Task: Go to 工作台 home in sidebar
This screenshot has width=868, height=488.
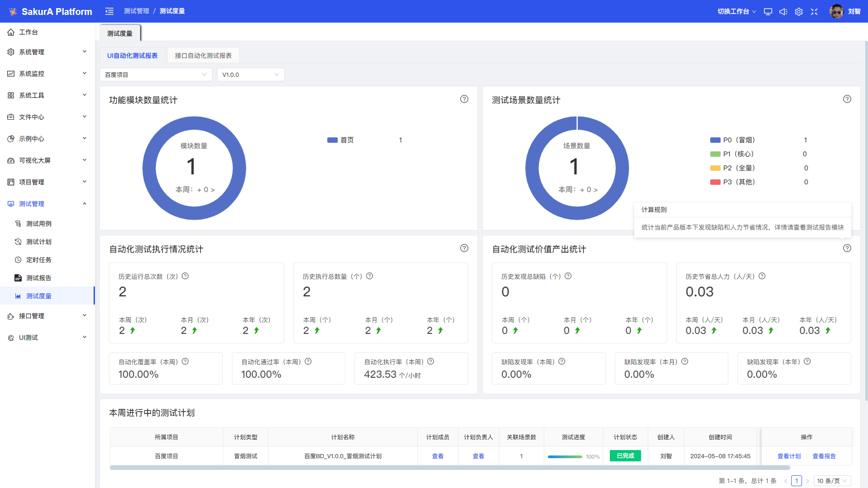Action: click(47, 32)
